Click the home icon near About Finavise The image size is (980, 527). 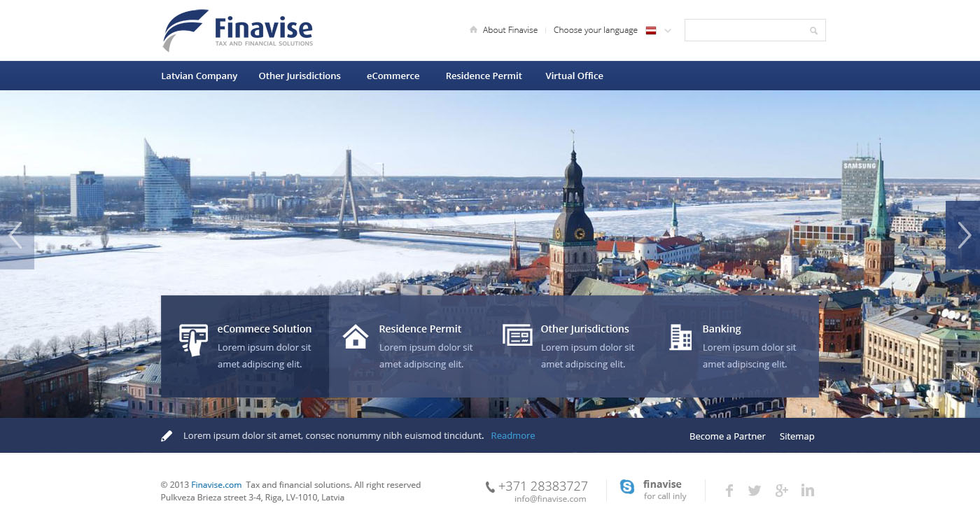point(472,30)
